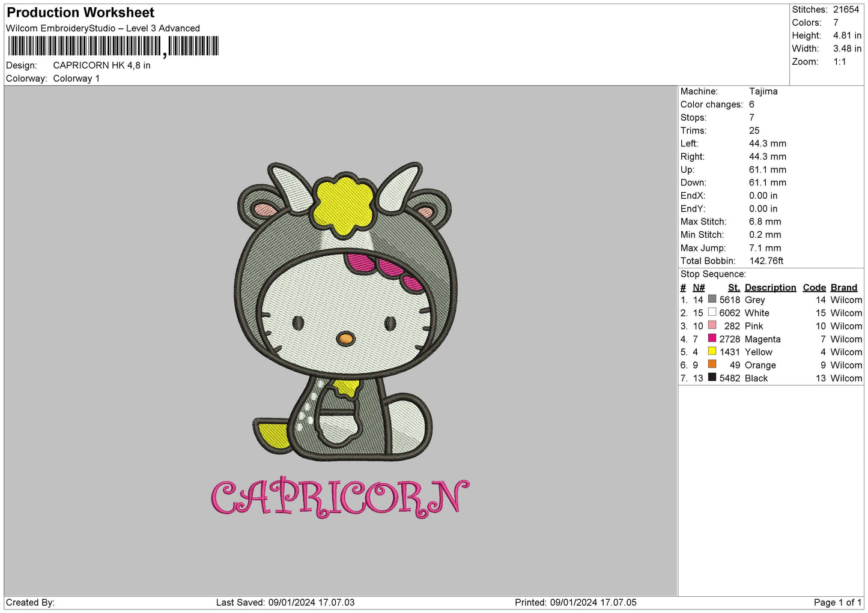Click the Zoom value 1:1

click(x=840, y=62)
